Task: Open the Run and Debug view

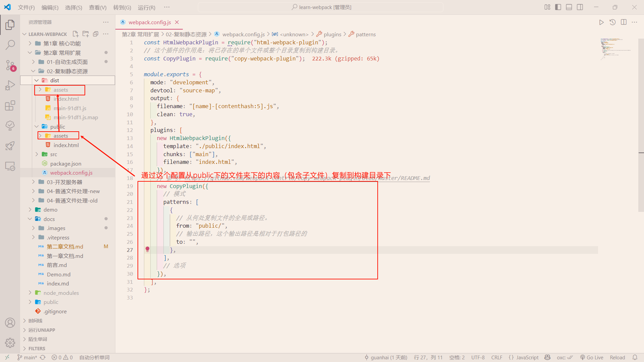Action: tap(10, 85)
